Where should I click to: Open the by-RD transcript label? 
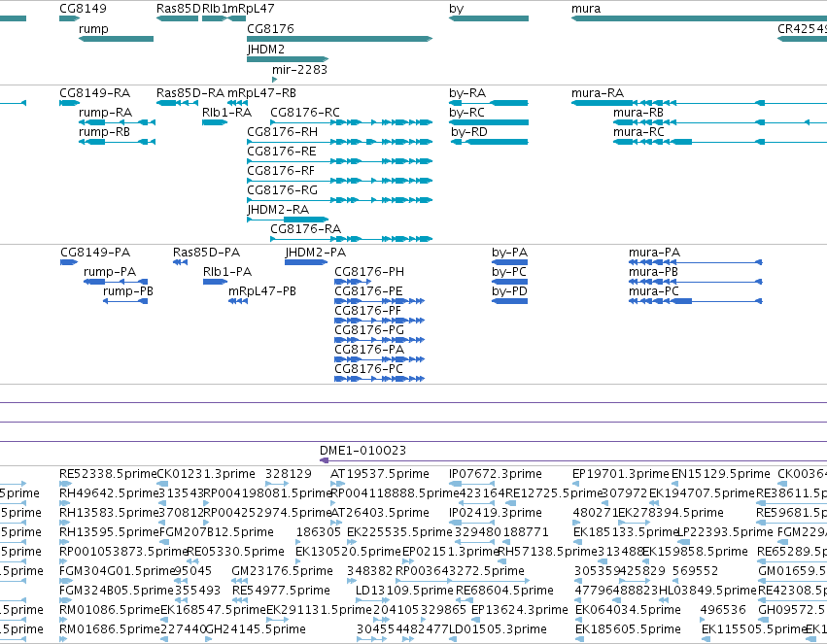pos(469,132)
